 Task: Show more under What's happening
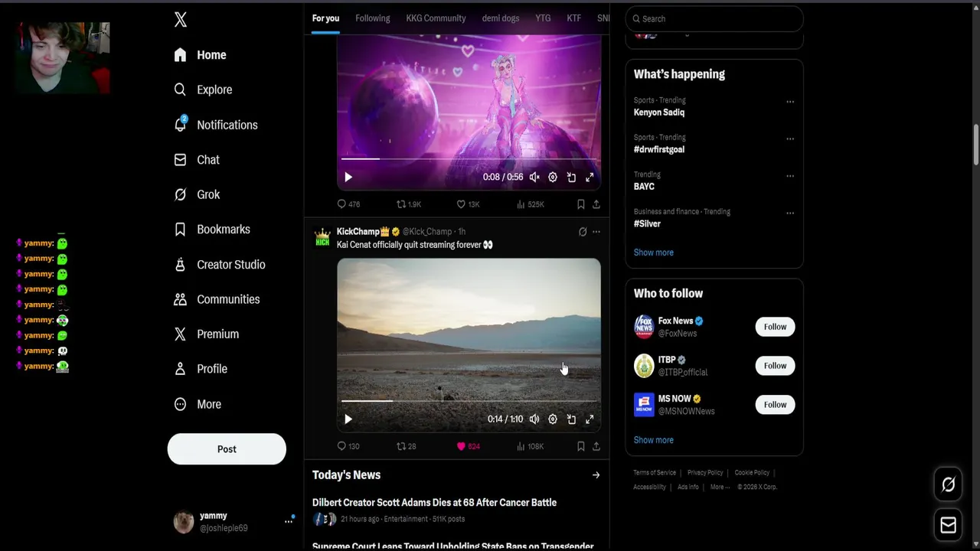(x=654, y=253)
